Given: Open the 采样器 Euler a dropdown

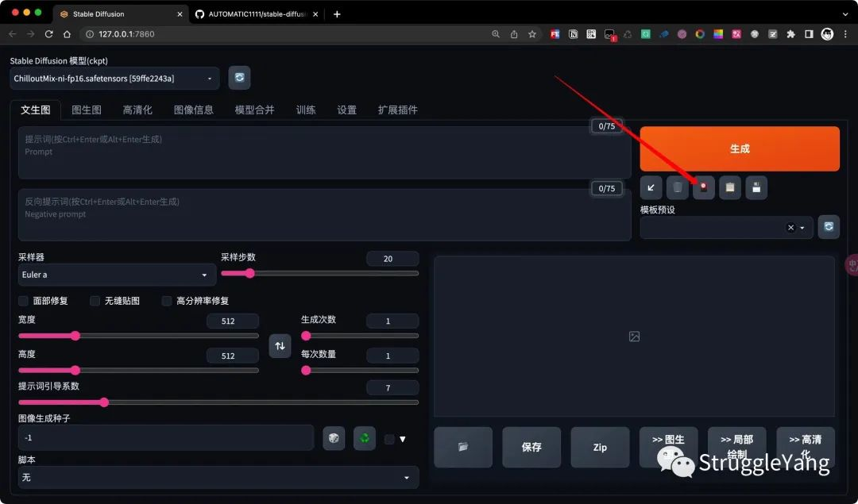Looking at the screenshot, I should 117,275.
